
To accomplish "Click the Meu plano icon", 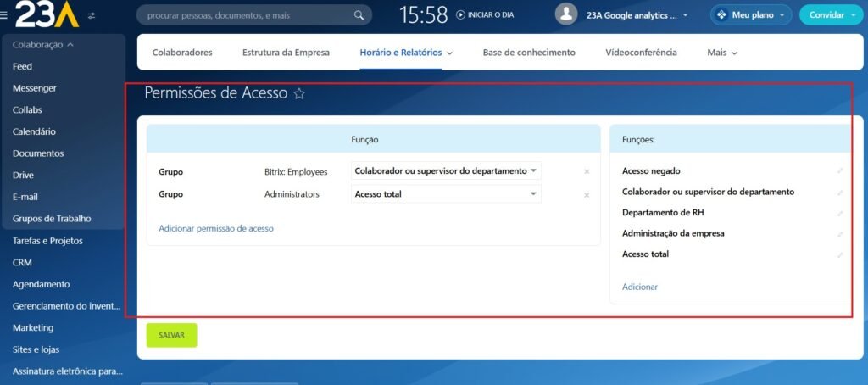I will pos(721,15).
